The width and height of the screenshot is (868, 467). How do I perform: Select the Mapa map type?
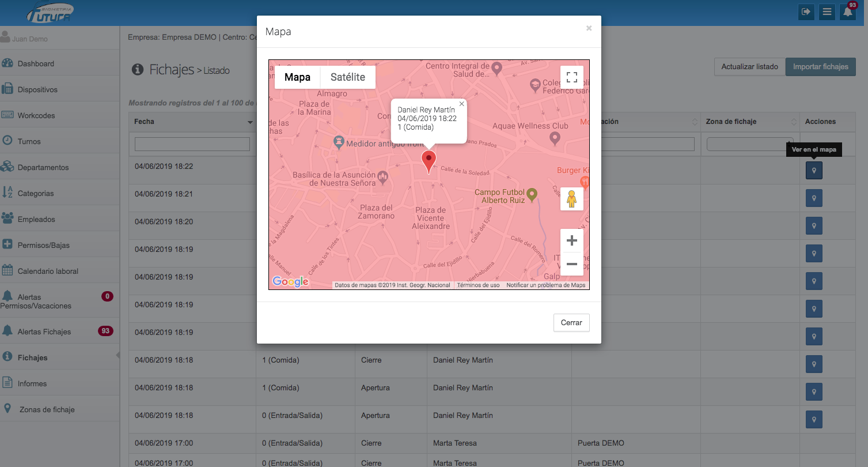[298, 77]
